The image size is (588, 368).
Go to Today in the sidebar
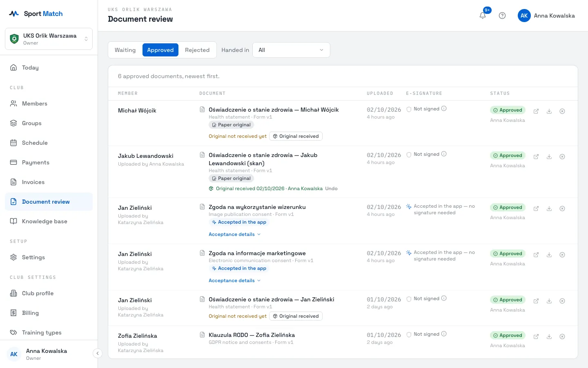[x=49, y=67]
